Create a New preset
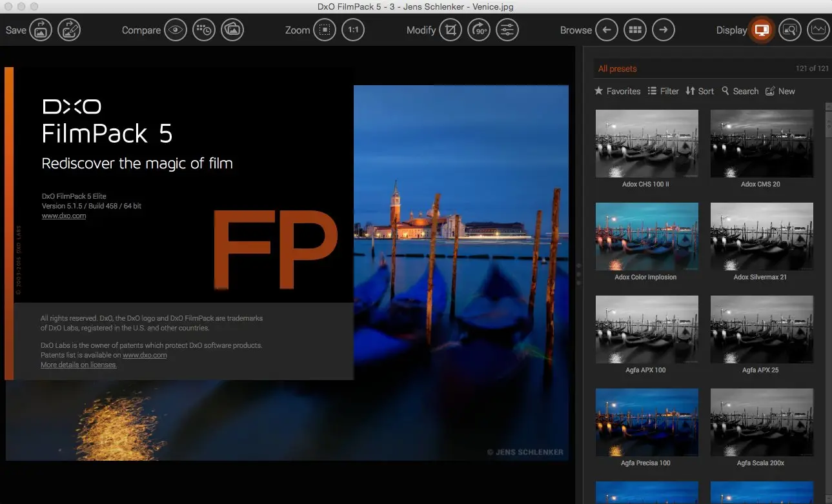Screen dimensions: 832x504 [x=780, y=91]
